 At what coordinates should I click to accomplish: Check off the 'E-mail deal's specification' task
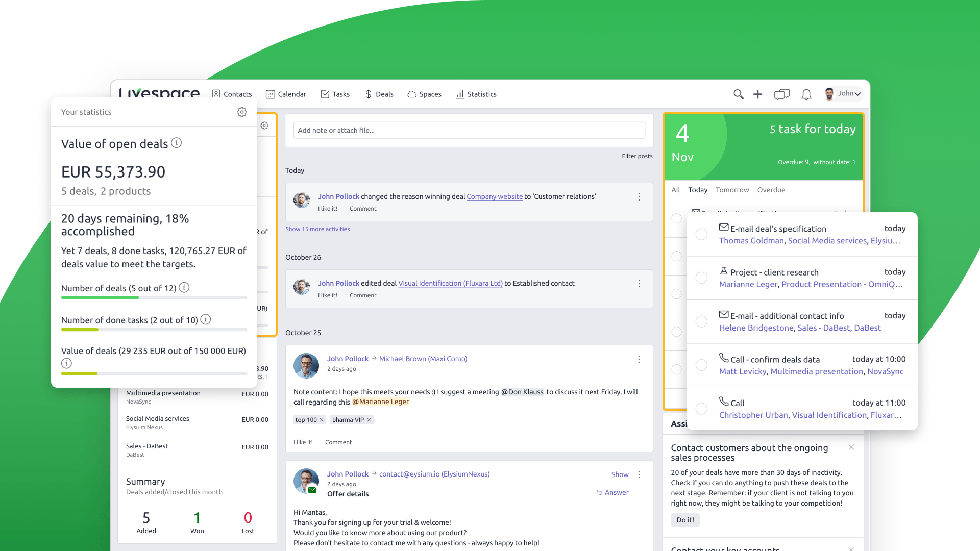click(701, 234)
